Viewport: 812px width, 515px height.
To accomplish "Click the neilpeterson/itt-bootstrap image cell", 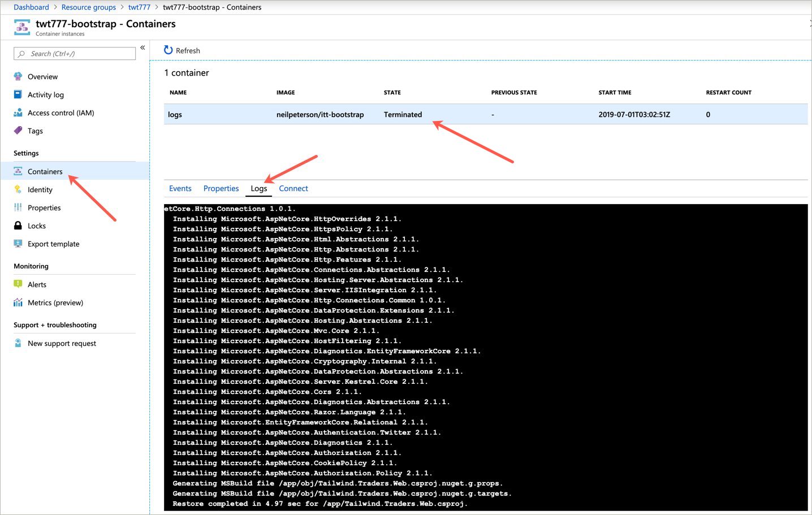I will 320,115.
